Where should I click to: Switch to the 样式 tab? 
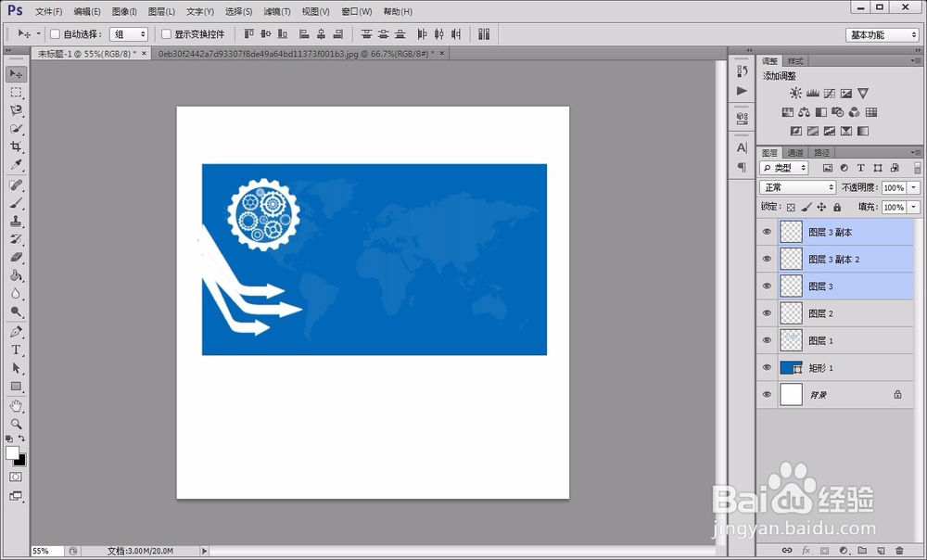tap(795, 61)
